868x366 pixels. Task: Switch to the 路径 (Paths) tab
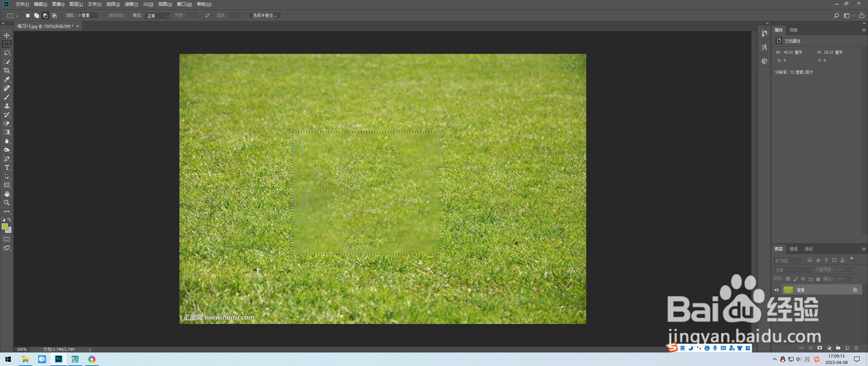click(x=809, y=249)
